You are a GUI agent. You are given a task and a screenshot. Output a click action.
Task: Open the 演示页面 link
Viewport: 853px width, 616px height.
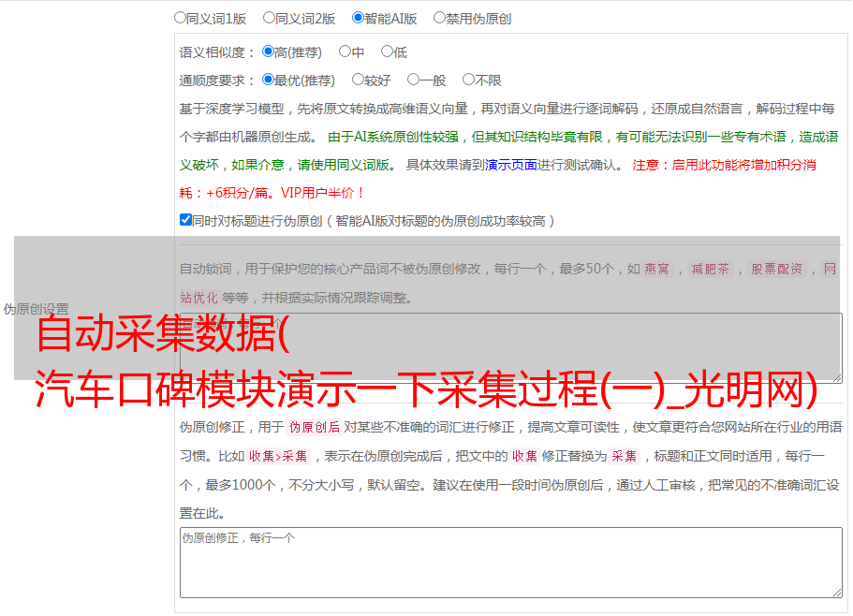point(511,165)
